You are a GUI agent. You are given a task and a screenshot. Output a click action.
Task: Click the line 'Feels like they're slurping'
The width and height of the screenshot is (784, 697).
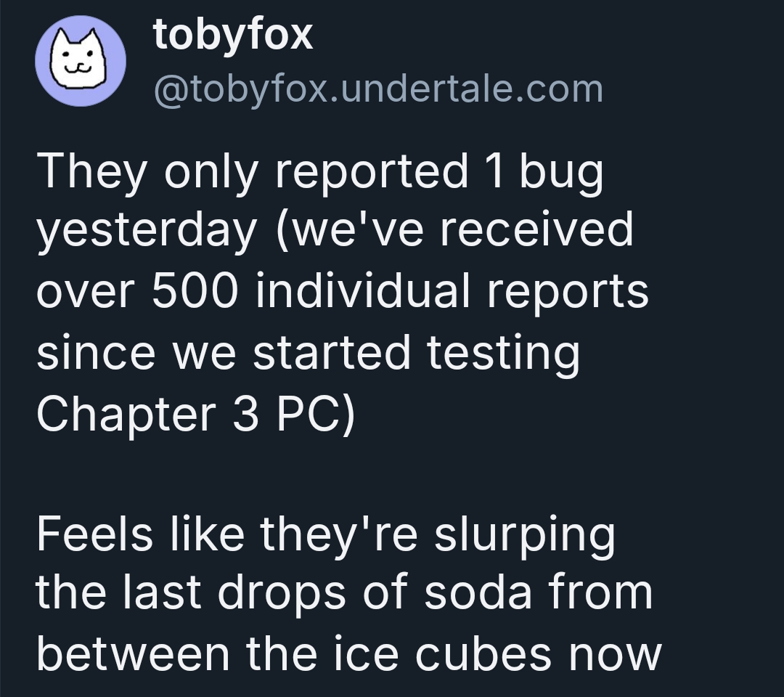(325, 534)
